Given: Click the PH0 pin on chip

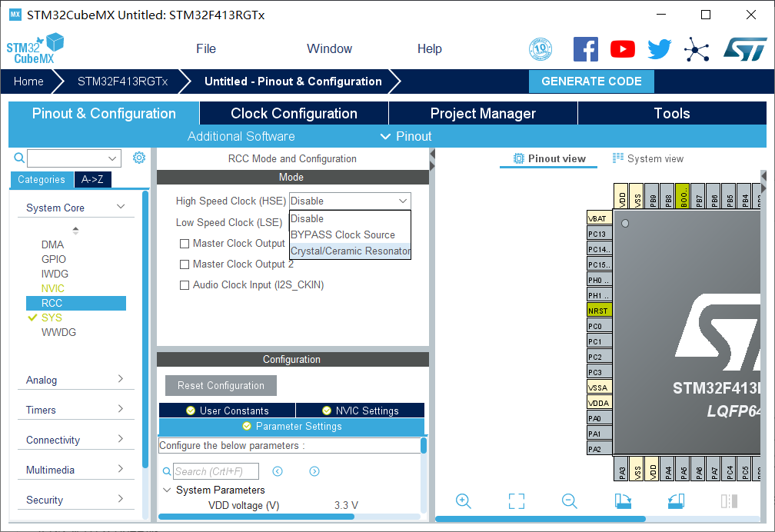Looking at the screenshot, I should coord(599,280).
